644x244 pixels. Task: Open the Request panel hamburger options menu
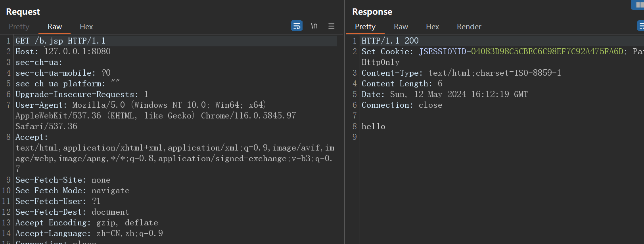pos(332,26)
